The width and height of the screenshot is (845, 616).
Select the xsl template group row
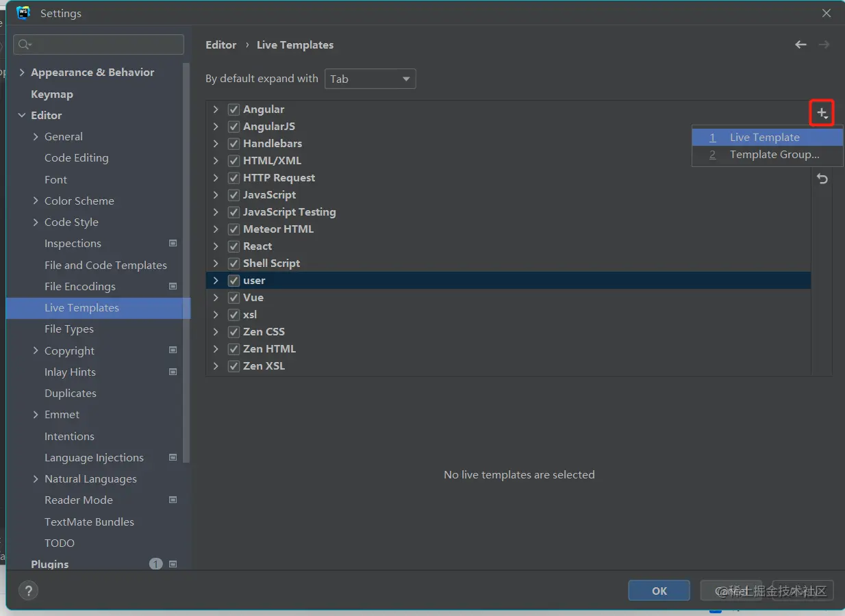[508, 315]
